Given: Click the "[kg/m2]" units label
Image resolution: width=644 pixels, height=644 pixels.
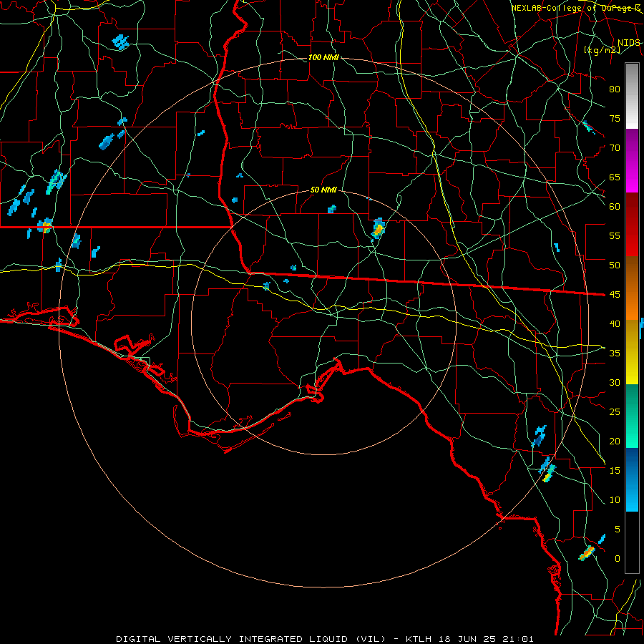Looking at the screenshot, I should pyautogui.click(x=602, y=50).
